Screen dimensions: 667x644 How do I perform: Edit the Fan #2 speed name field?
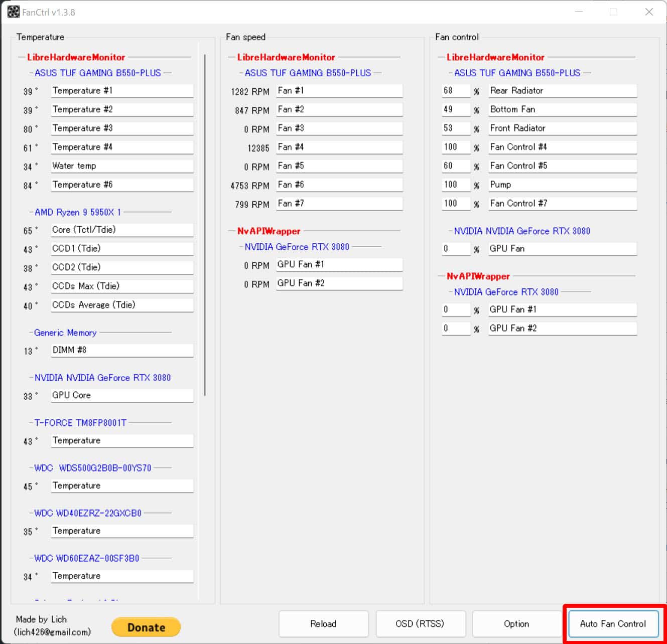(x=339, y=110)
